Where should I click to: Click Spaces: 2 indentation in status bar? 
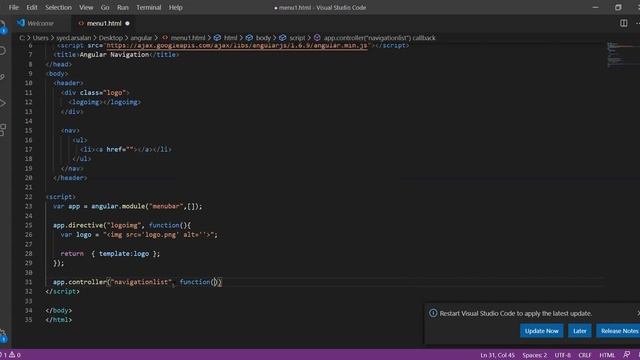pos(535,355)
